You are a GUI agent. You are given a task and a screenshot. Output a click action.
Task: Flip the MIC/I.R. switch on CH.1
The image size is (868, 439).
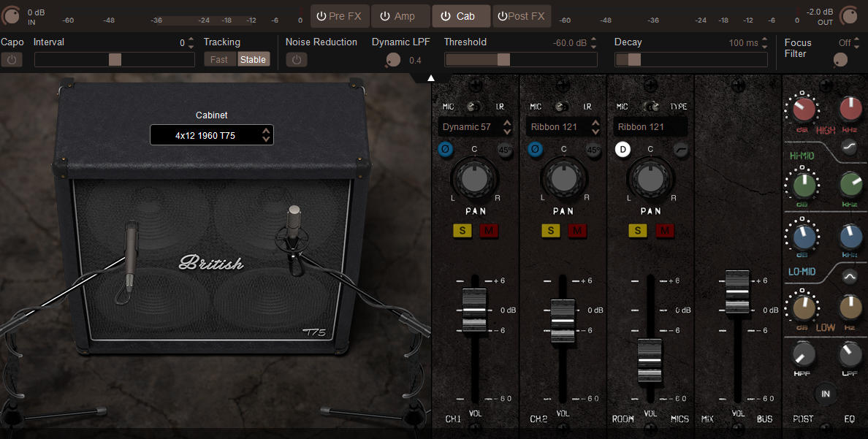(x=473, y=107)
